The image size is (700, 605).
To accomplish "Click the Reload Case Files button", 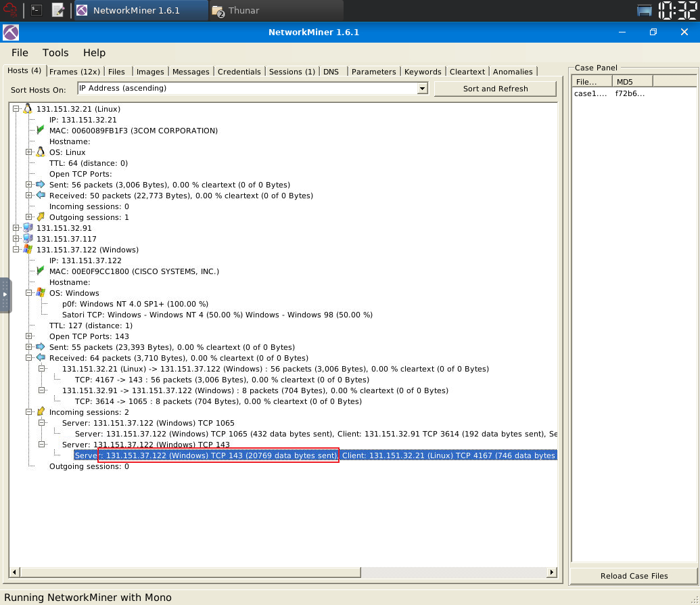I will click(634, 575).
